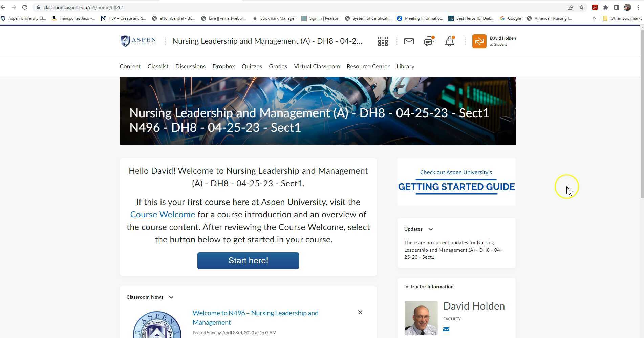
Task: Open the course selector grid icon
Action: point(383,41)
